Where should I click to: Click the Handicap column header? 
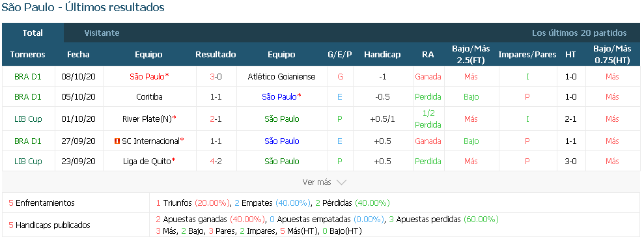point(382,55)
